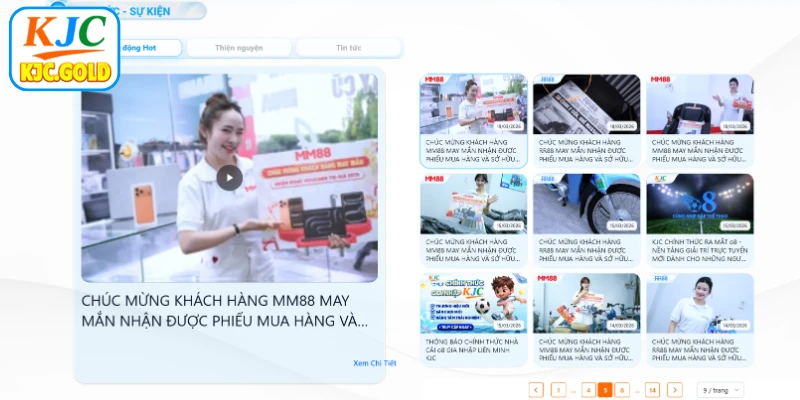Click the title under the massage chair thumbnail
800x400 pixels.
(700, 151)
